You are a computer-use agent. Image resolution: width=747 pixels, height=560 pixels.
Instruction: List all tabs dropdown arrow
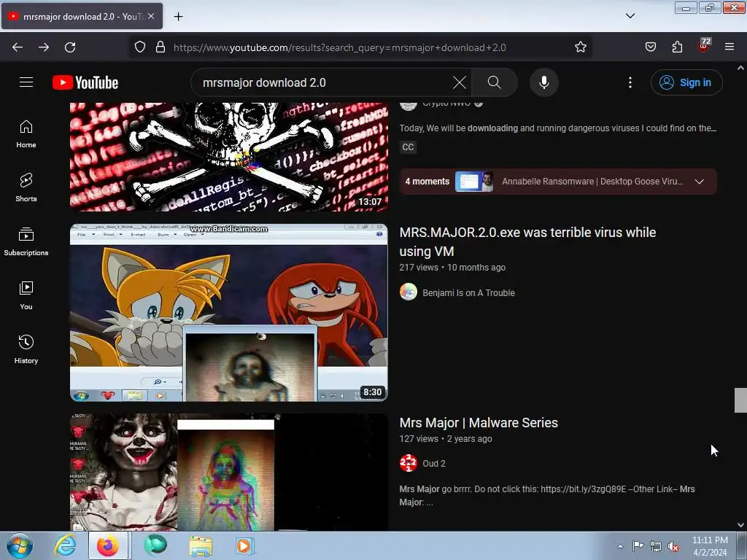(630, 16)
